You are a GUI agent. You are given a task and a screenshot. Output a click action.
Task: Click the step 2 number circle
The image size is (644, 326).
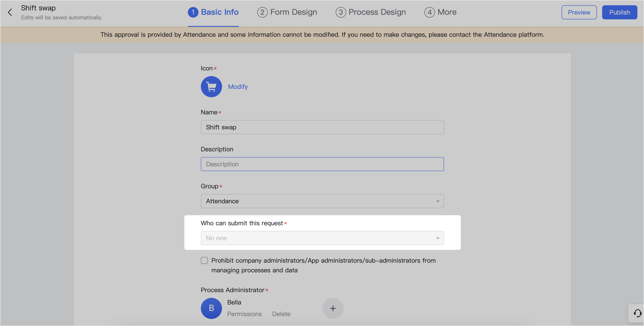[x=262, y=12]
